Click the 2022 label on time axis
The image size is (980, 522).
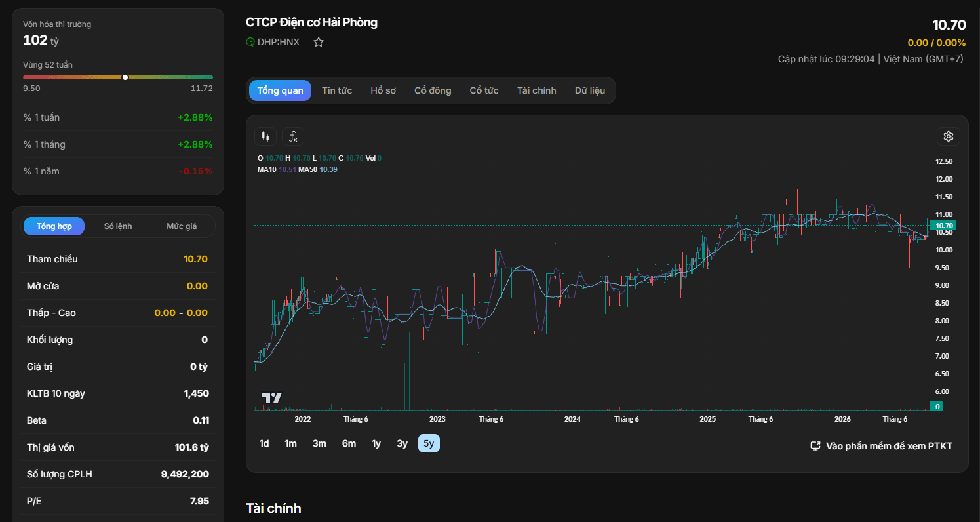(x=303, y=419)
